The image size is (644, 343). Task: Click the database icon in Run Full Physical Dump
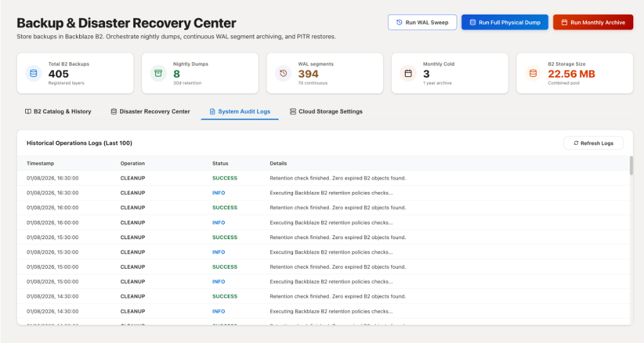473,22
